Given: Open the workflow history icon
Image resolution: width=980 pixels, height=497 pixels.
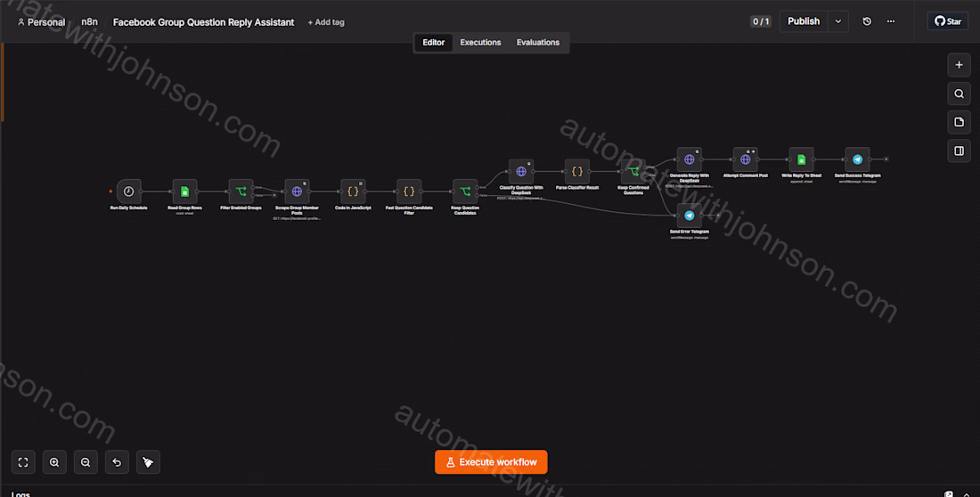Looking at the screenshot, I should click(x=867, y=21).
